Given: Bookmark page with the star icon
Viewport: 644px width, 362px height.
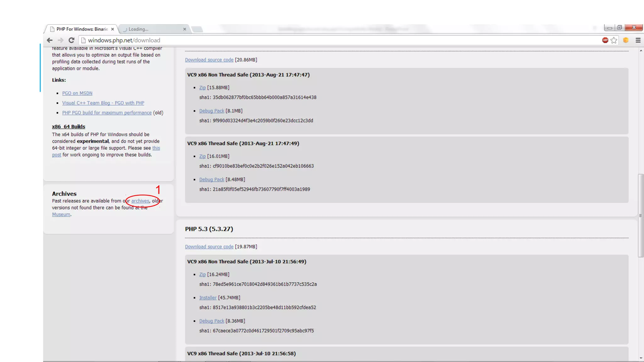Looking at the screenshot, I should (614, 40).
